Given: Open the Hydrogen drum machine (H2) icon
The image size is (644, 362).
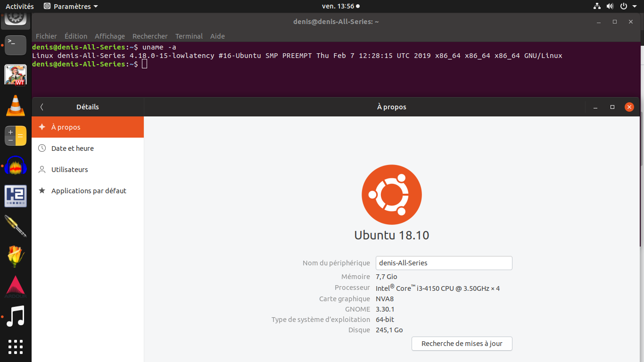Looking at the screenshot, I should pos(16,196).
